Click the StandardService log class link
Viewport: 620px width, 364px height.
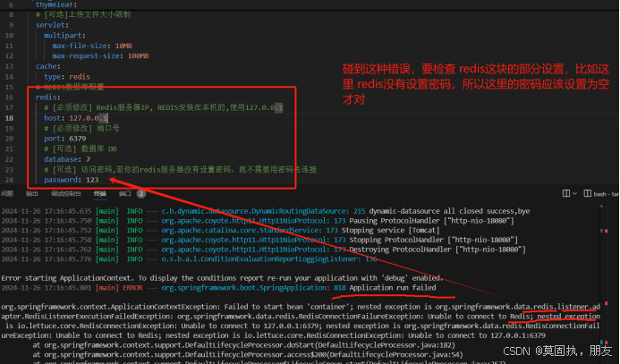click(245, 230)
